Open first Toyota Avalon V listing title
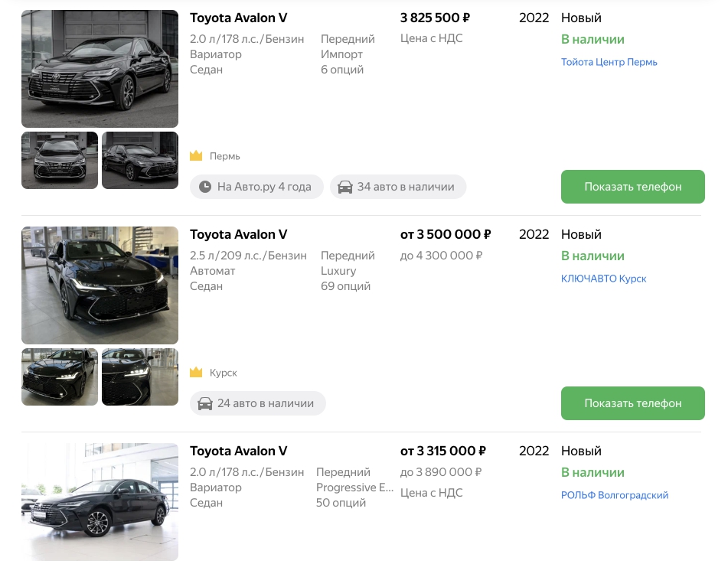The width and height of the screenshot is (728, 564). click(238, 18)
